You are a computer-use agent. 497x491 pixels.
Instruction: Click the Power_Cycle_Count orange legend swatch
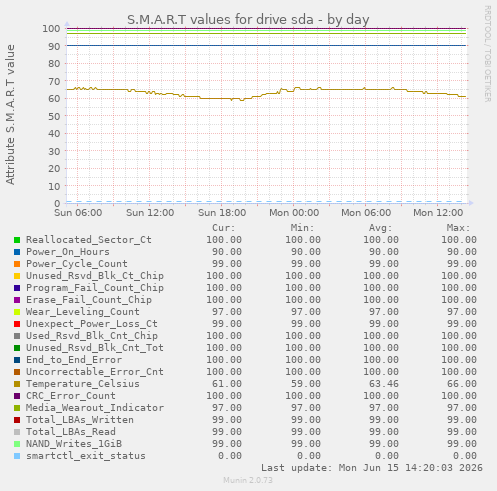(17, 264)
